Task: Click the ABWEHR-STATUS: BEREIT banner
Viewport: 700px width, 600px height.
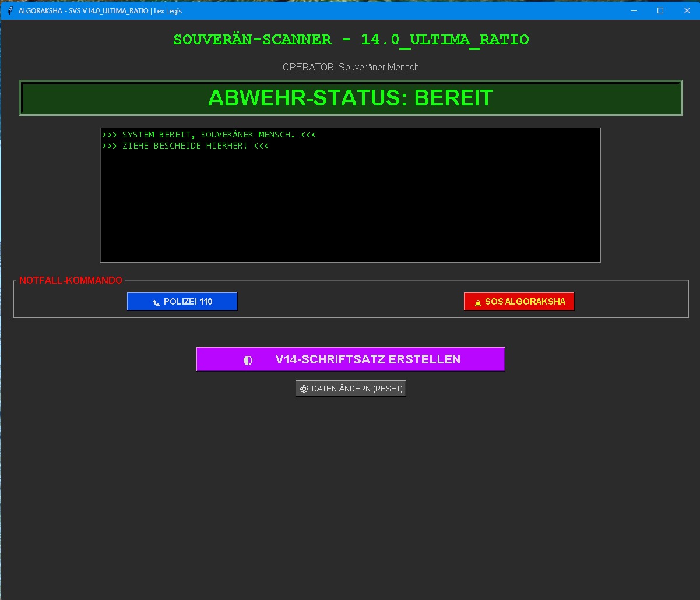Action: [350, 98]
